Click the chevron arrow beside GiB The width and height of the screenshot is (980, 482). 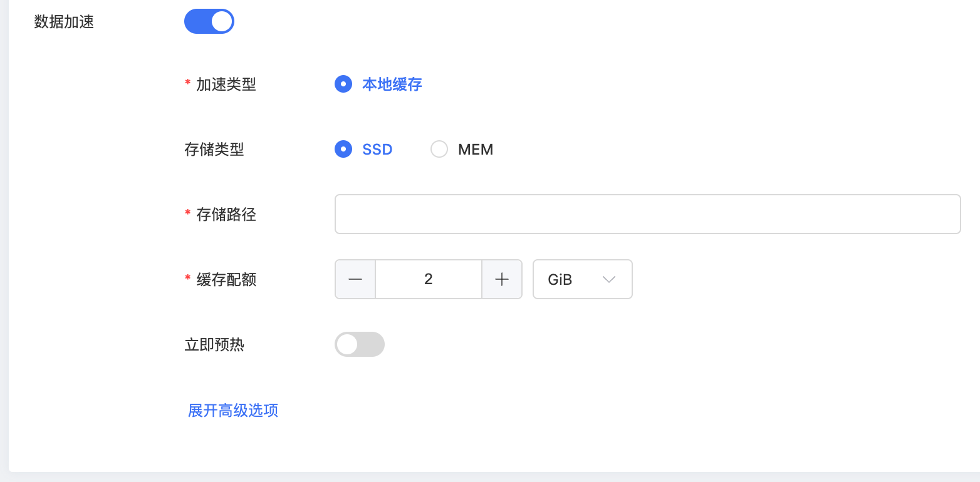pos(609,279)
